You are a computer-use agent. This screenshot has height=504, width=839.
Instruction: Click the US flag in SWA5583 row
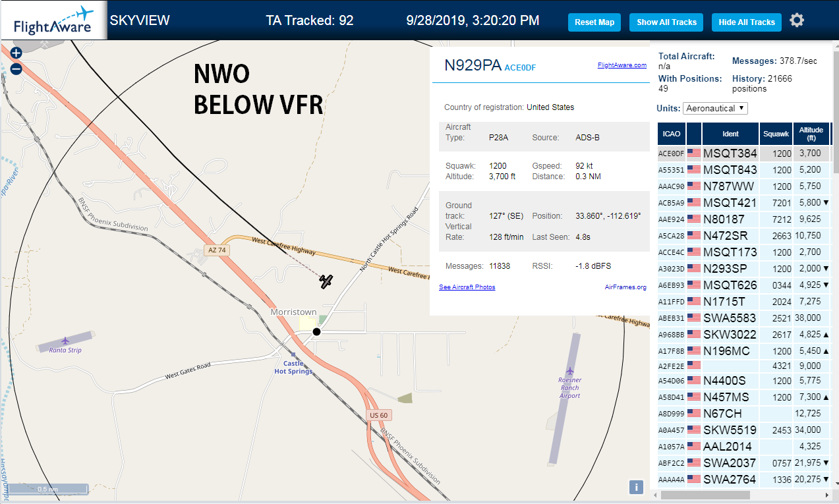693,318
